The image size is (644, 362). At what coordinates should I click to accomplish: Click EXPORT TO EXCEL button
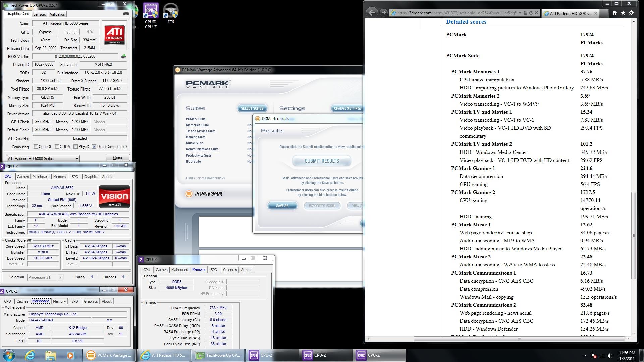point(322,206)
